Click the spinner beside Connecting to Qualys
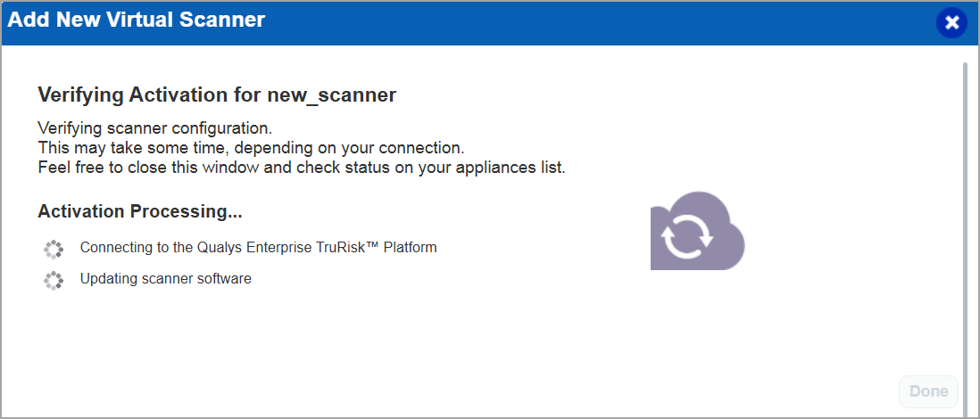The width and height of the screenshot is (980, 419). [54, 248]
